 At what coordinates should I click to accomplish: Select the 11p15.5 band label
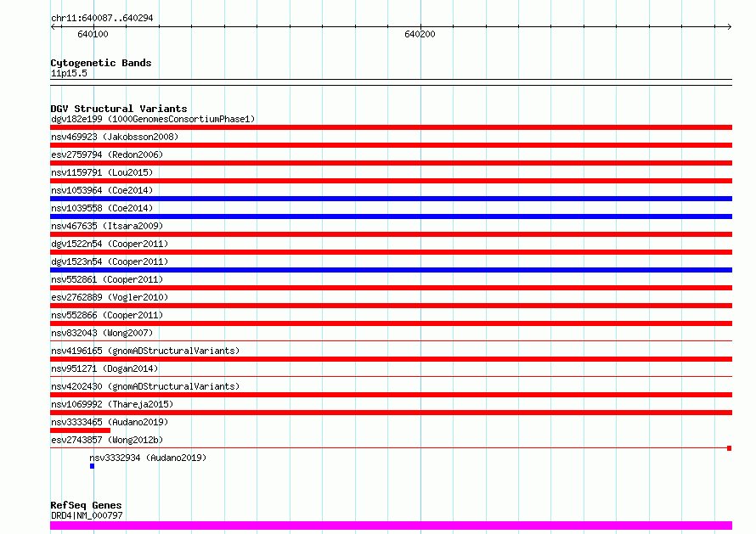click(69, 73)
